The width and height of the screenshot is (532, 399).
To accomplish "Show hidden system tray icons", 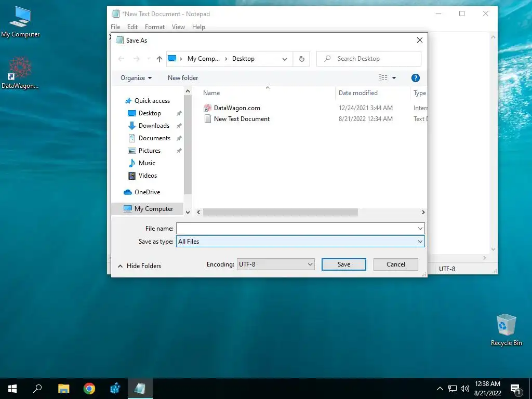I will (x=440, y=389).
